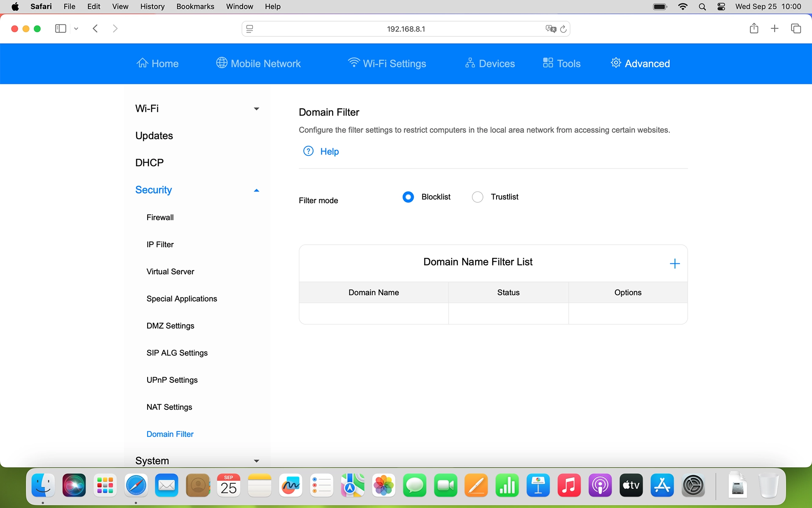Show tab overview in Safari toolbar

(x=796, y=28)
